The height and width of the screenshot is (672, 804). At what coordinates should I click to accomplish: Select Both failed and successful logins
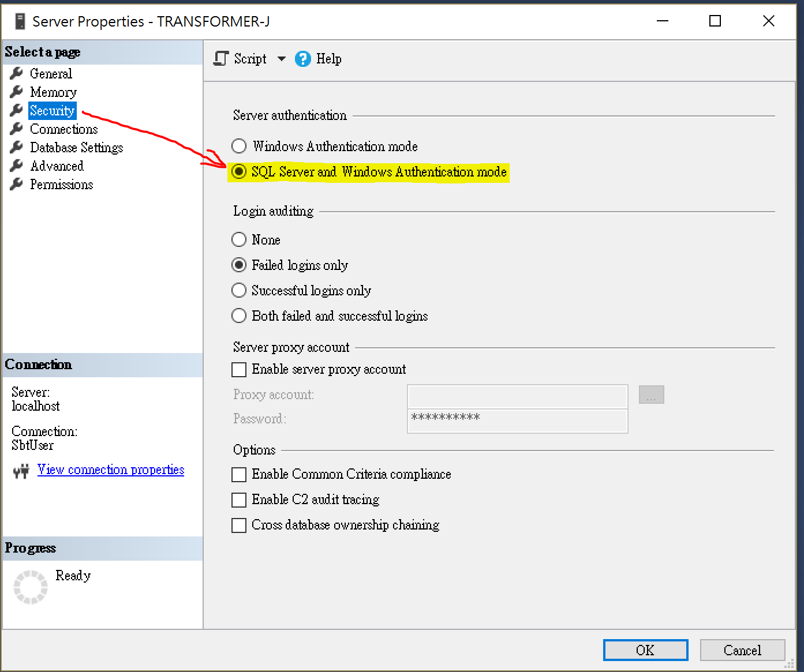click(x=239, y=316)
